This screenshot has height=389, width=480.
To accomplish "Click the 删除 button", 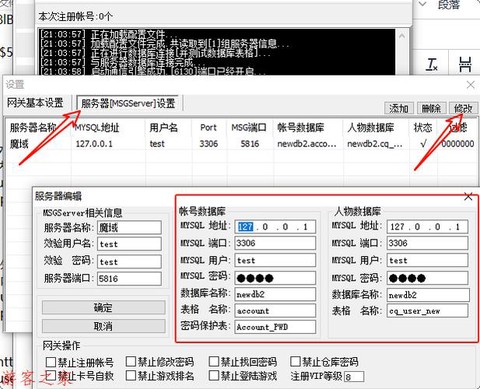I will pos(431,108).
